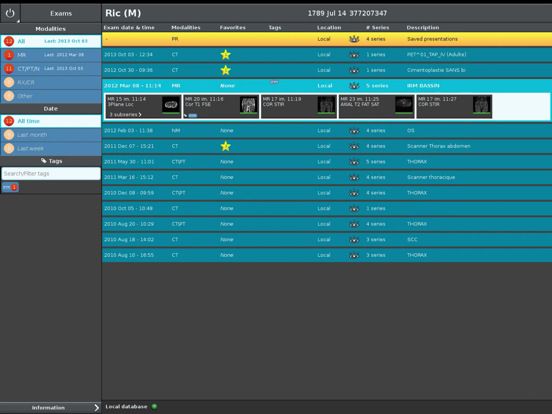Click the Local database green status indicator
This screenshot has height=414, width=552.
click(154, 407)
